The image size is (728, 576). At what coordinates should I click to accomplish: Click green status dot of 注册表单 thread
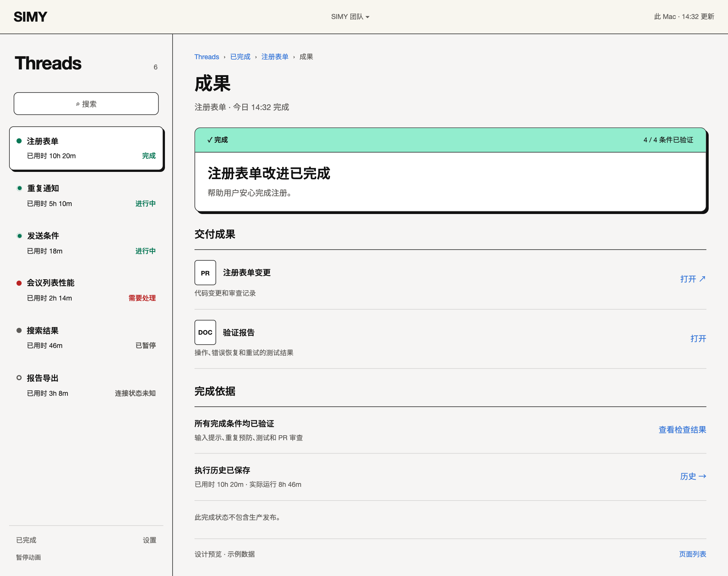(x=19, y=141)
